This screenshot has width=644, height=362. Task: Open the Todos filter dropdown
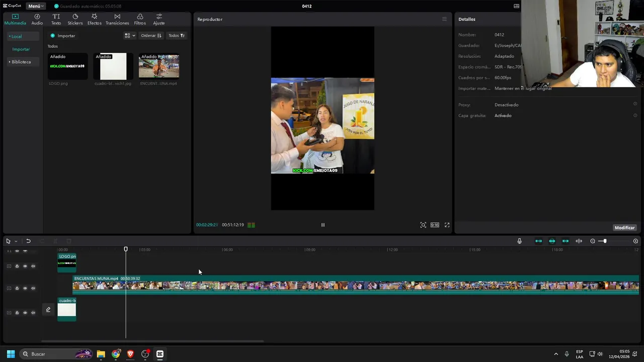click(177, 36)
